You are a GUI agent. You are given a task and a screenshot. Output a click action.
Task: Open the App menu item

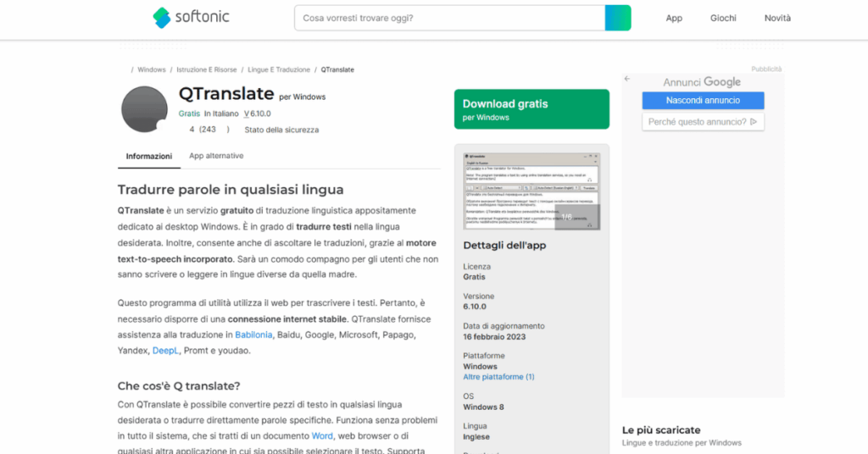674,18
